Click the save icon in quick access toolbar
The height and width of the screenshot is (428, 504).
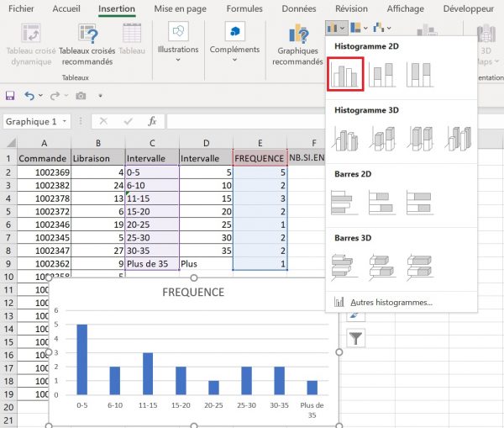tap(11, 96)
